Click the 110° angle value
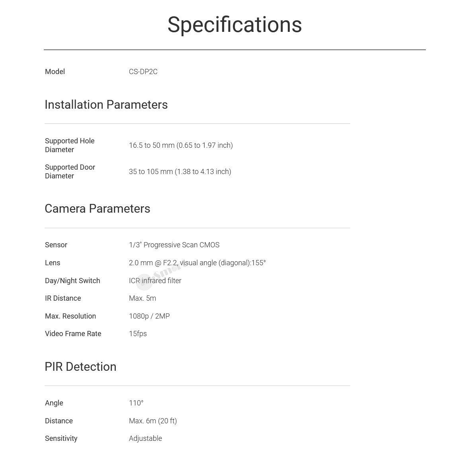 [x=136, y=403]
